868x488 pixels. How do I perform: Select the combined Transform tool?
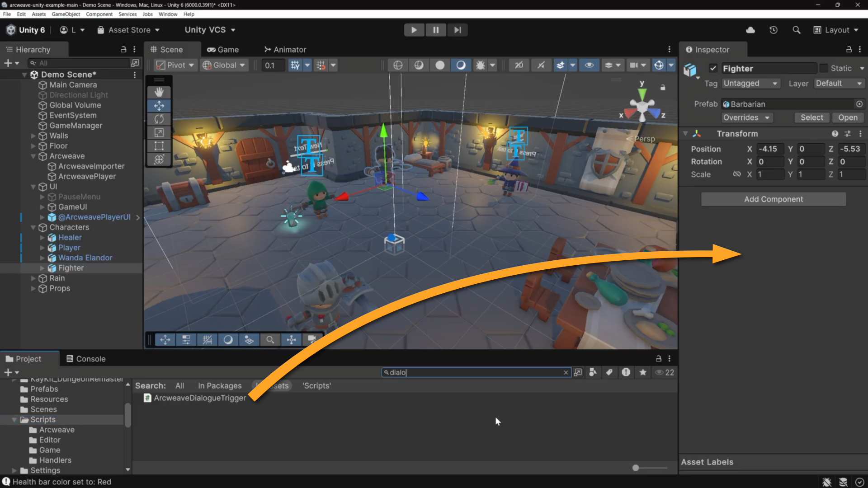159,160
